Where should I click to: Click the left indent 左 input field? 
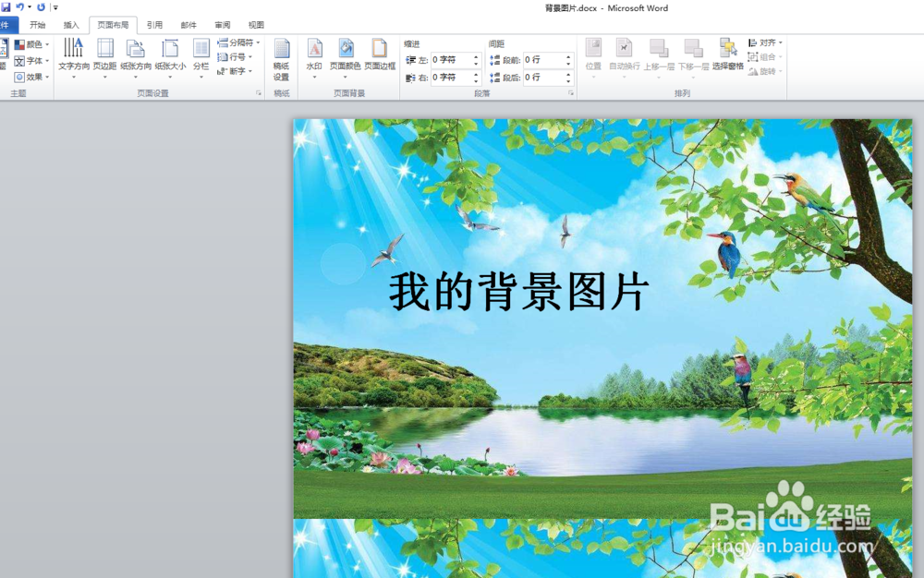click(x=451, y=60)
